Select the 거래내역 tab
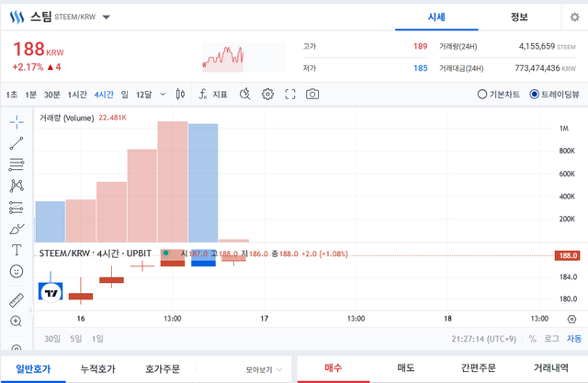 [551, 368]
